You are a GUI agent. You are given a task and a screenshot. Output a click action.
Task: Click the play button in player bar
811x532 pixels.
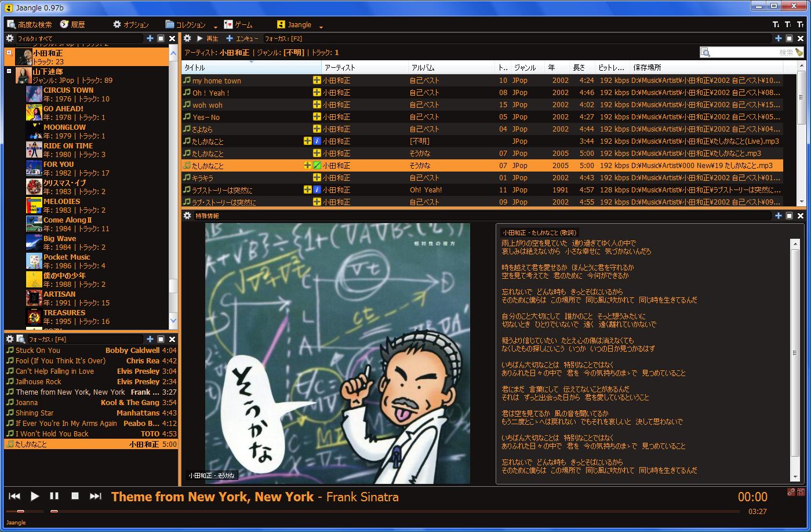(x=35, y=496)
